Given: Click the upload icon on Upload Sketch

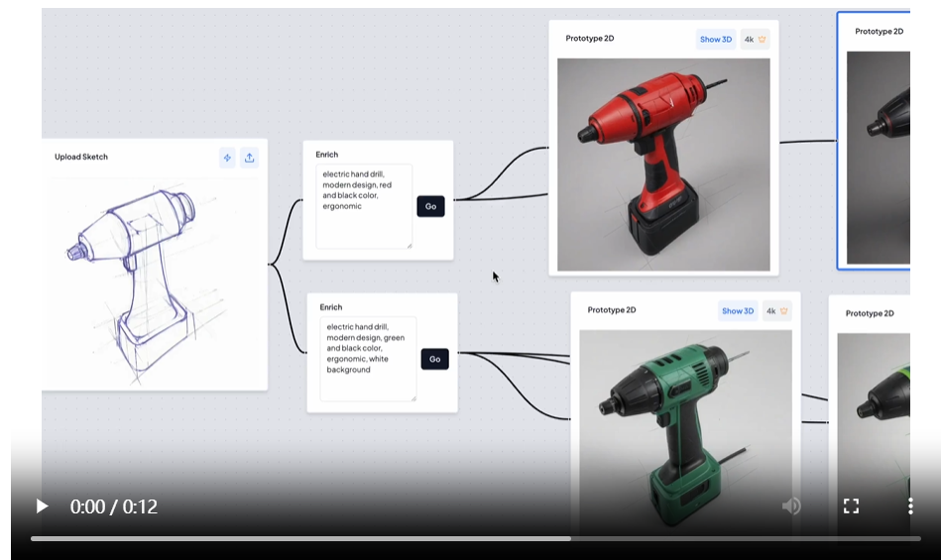Looking at the screenshot, I should click(x=249, y=158).
